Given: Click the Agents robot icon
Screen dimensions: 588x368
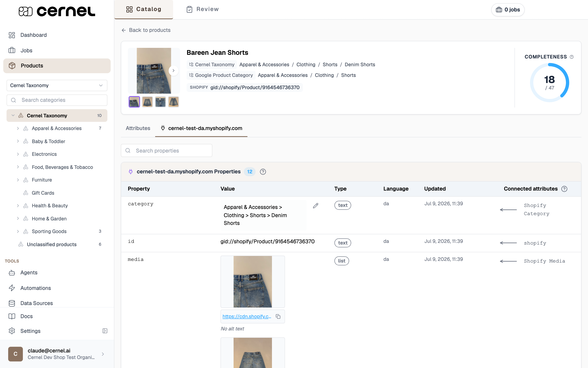Looking at the screenshot, I should click(x=12, y=273).
